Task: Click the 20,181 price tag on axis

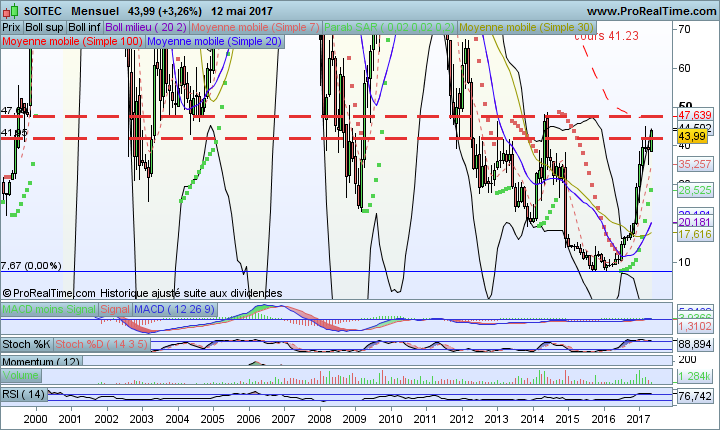Action: (x=695, y=222)
